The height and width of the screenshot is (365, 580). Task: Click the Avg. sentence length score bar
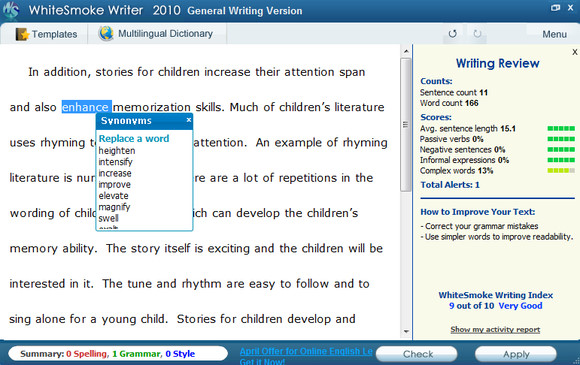coord(561,128)
